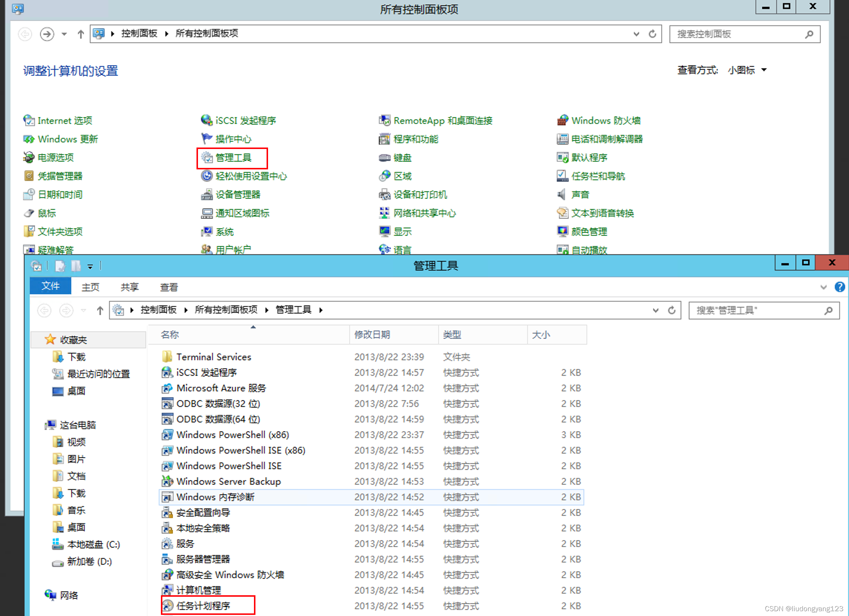Click Control Panel forward navigation arrow
Viewport: 849px width, 616px height.
47,34
